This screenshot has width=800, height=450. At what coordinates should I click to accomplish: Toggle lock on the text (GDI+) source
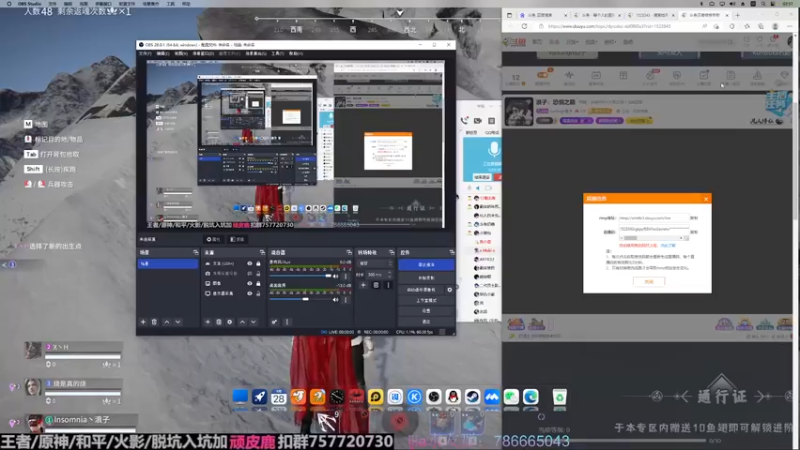click(258, 263)
